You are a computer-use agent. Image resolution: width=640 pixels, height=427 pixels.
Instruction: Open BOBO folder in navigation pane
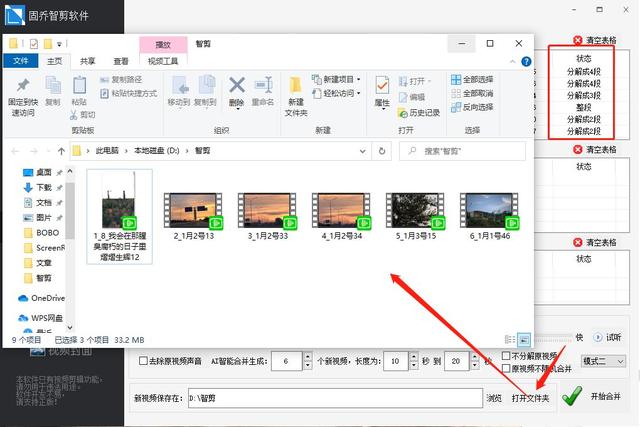42,233
